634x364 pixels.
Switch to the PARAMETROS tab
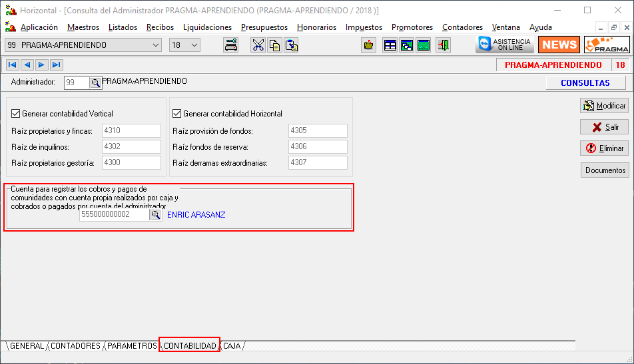[132, 346]
